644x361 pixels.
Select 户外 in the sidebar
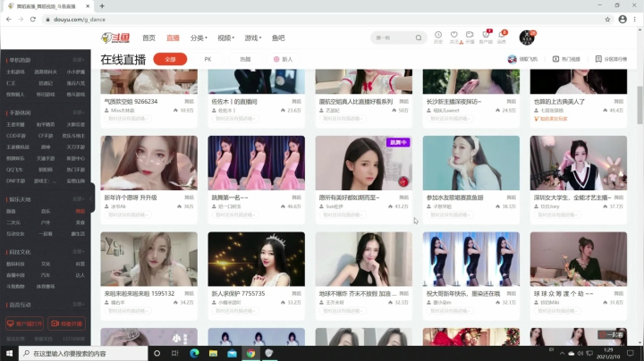coord(46,222)
